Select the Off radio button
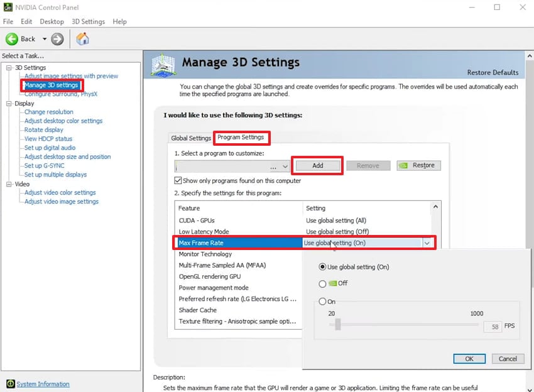Screen dimensions: 534x392 tap(322, 283)
